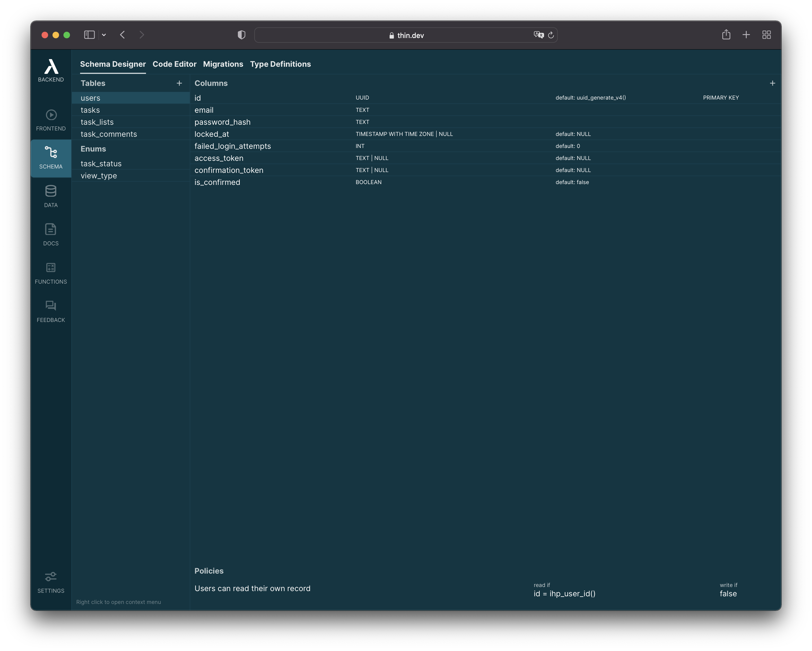Edit the policy 'Users can read their own record'

pyautogui.click(x=252, y=588)
